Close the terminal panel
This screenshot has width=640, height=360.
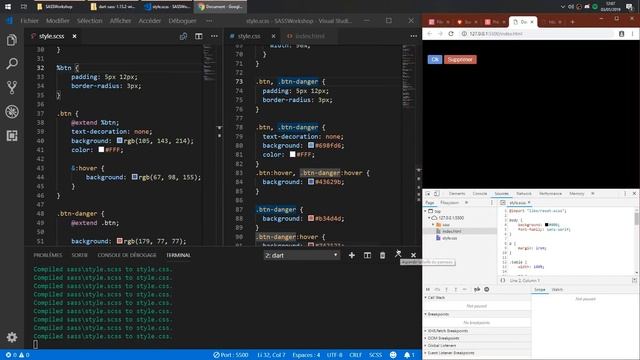[x=413, y=255]
